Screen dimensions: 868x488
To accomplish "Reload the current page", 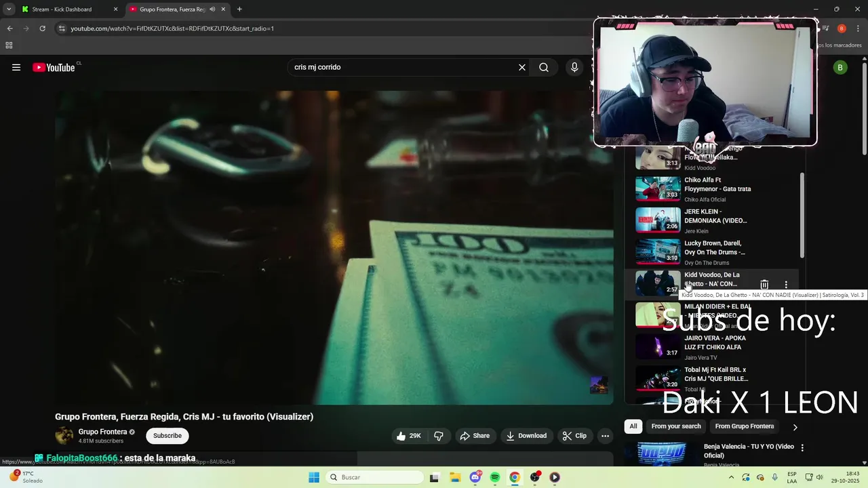I will pos(42,28).
